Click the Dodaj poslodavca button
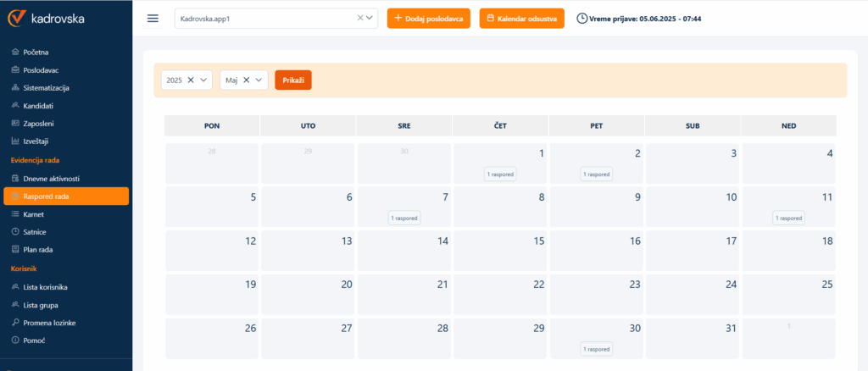Screen dimensions: 868x371 [428, 19]
